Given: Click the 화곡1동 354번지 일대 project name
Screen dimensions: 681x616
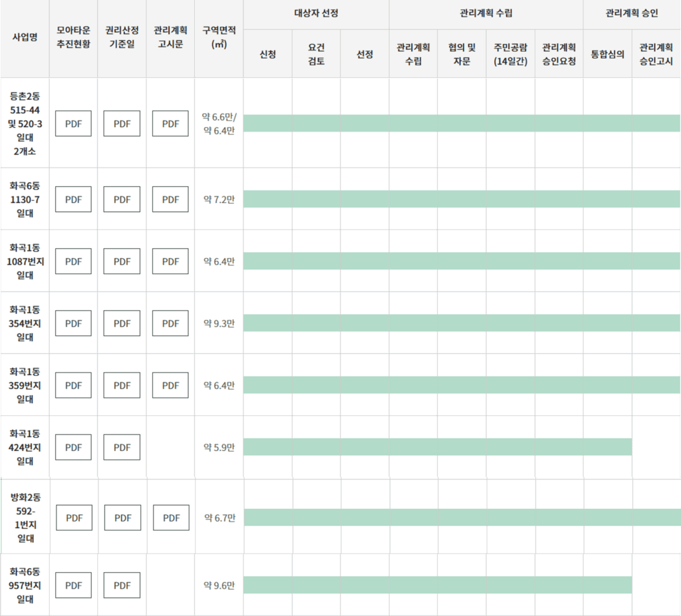Looking at the screenshot, I should (25, 323).
